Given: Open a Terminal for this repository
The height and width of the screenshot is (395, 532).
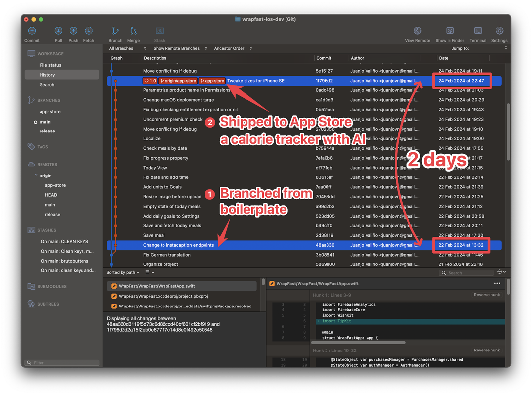Looking at the screenshot, I should [x=477, y=31].
